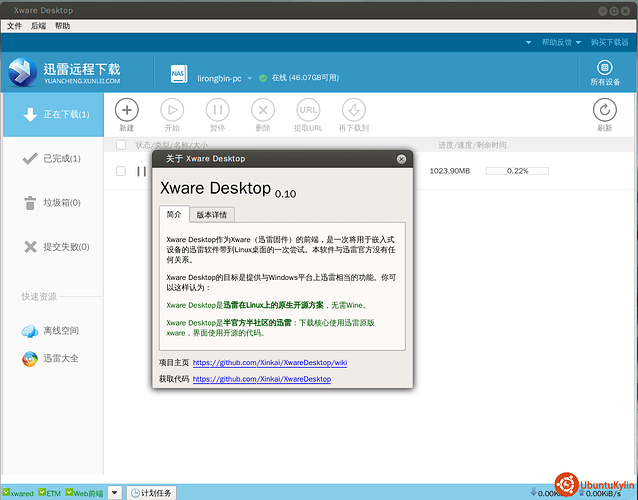The height and width of the screenshot is (500, 638).
Task: Open the 后端 menu
Action: (x=39, y=26)
